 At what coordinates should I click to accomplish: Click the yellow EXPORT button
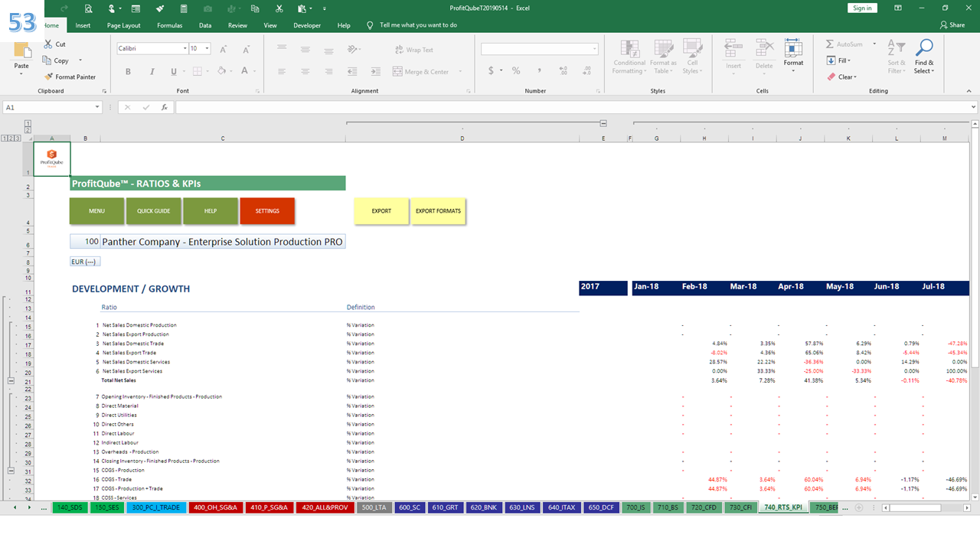pos(381,211)
